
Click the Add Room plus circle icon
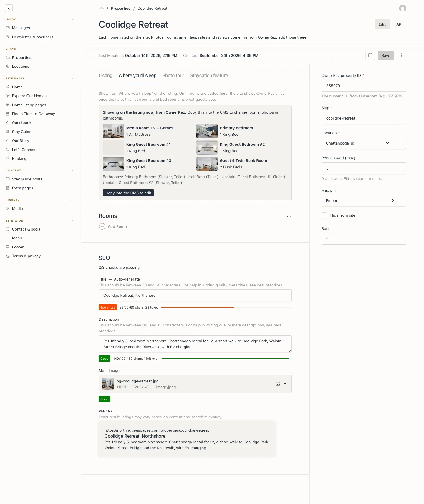102,226
